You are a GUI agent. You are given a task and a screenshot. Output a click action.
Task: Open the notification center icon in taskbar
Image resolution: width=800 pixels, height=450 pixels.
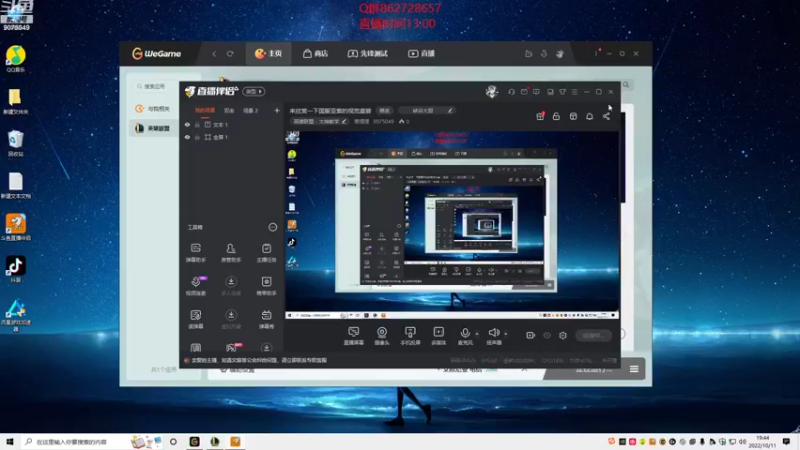coord(786,441)
